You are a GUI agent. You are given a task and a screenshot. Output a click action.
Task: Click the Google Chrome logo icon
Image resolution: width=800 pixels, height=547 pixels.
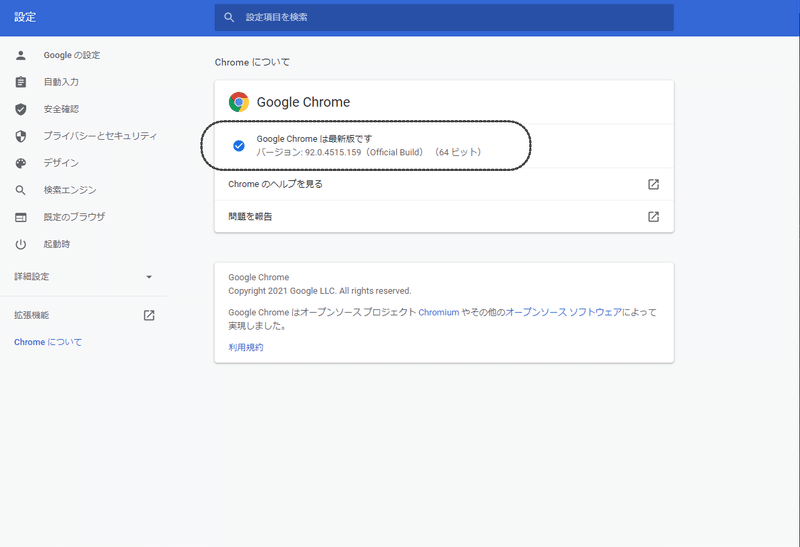tap(239, 102)
